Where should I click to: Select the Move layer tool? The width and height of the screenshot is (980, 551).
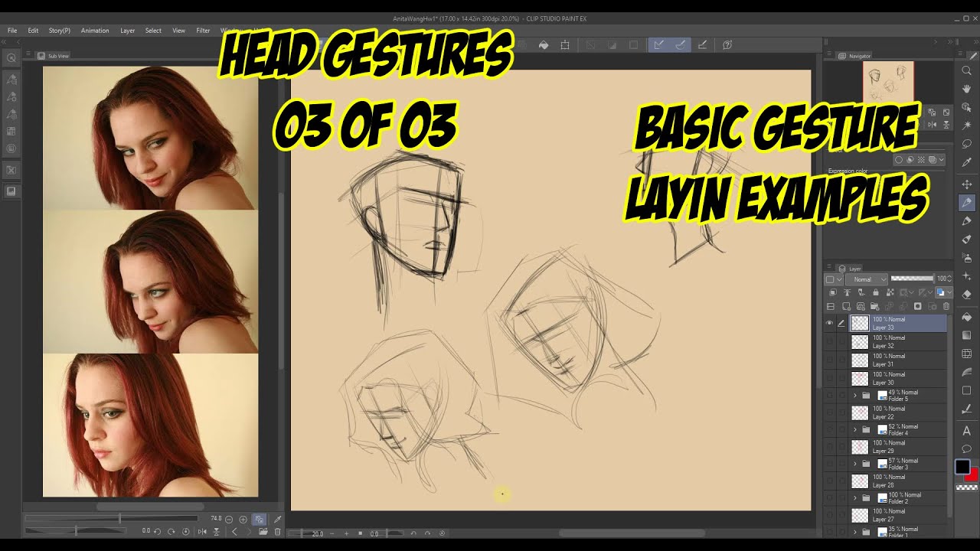coord(967,184)
